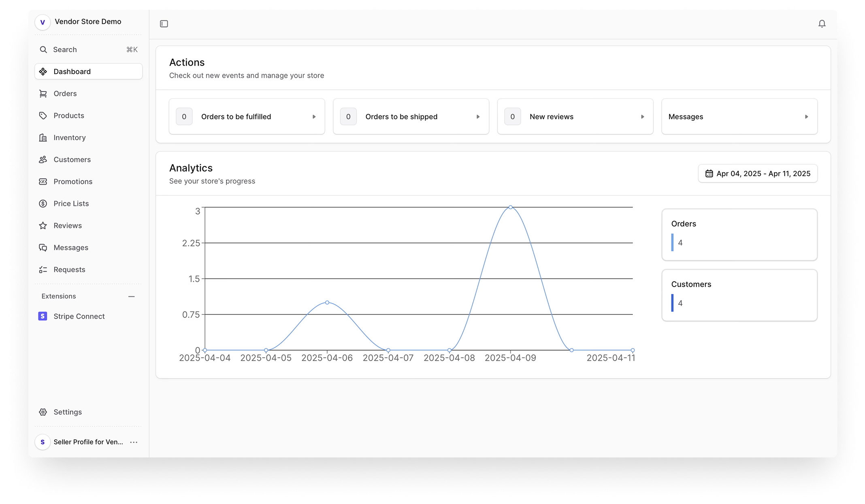
Task: Click the dark blue Customers legend bar
Action: 672,303
